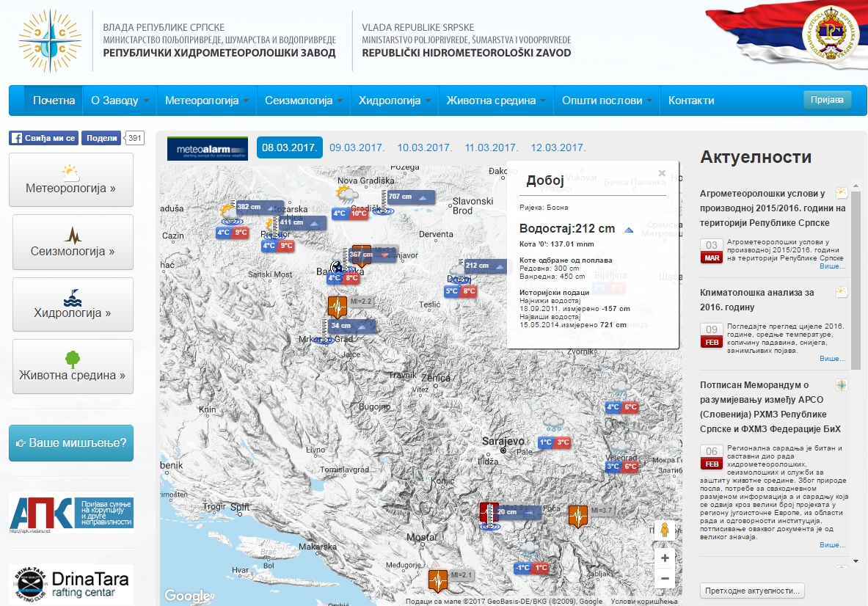Click the Пријава login button
The height and width of the screenshot is (606, 868).
[827, 100]
